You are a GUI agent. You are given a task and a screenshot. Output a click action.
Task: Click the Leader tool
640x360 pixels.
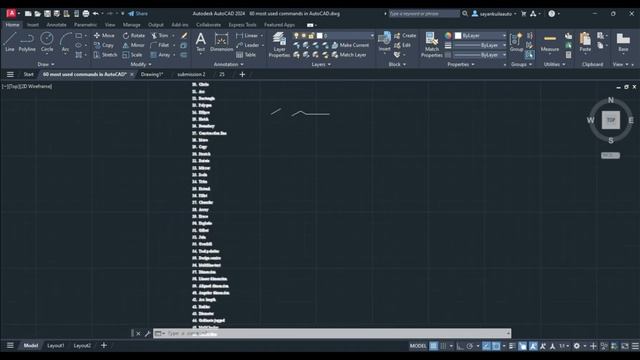[x=248, y=45]
